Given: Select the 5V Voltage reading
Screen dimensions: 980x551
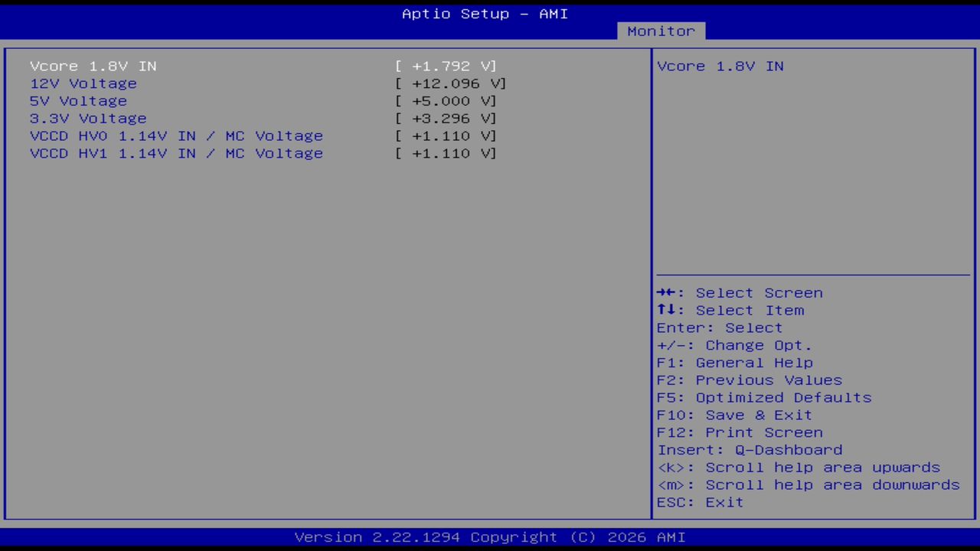Looking at the screenshot, I should coord(77,101).
